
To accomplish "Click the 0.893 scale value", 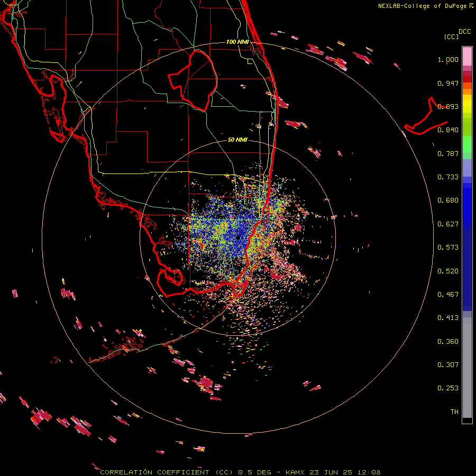I will pos(448,106).
